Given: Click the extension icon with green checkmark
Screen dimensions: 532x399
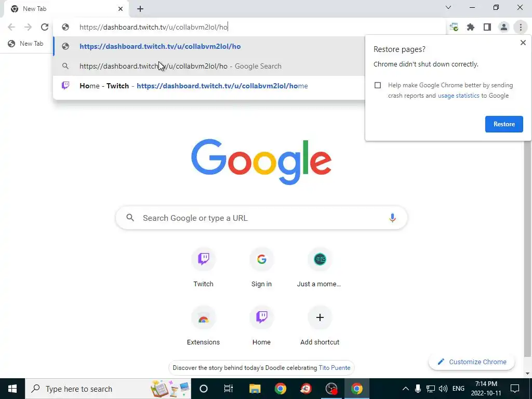Looking at the screenshot, I should point(454,27).
